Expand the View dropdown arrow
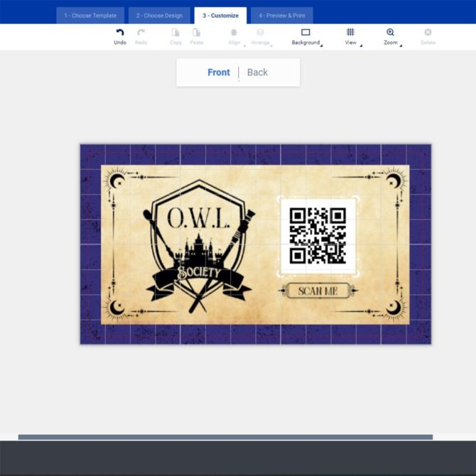This screenshot has width=476, height=476. 361,45
